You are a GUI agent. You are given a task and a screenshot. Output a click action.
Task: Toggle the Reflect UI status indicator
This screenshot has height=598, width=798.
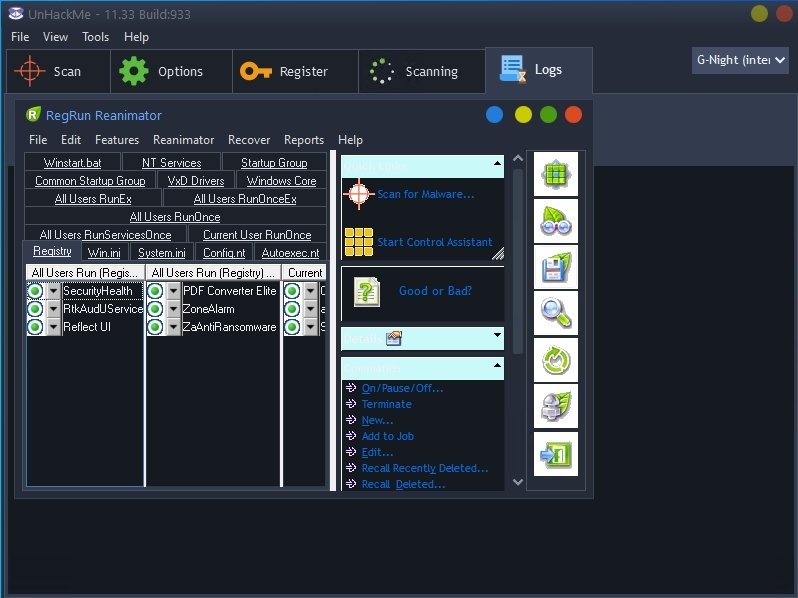pyautogui.click(x=35, y=327)
